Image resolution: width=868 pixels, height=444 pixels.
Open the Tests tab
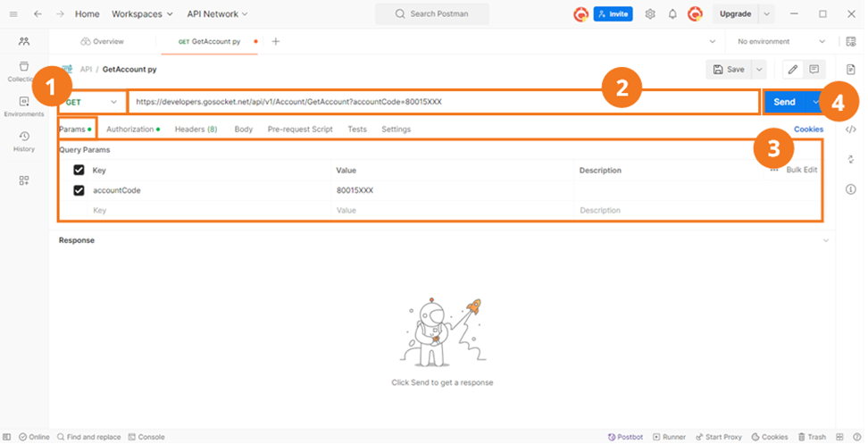click(x=357, y=129)
